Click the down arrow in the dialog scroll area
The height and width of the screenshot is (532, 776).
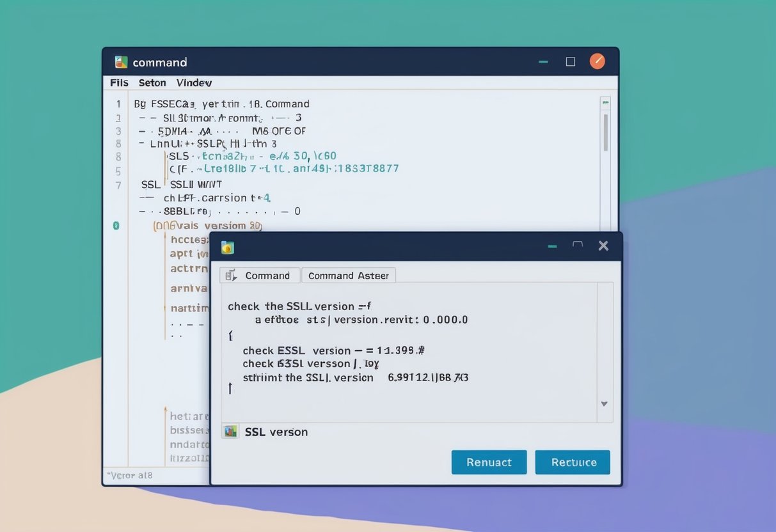(604, 403)
